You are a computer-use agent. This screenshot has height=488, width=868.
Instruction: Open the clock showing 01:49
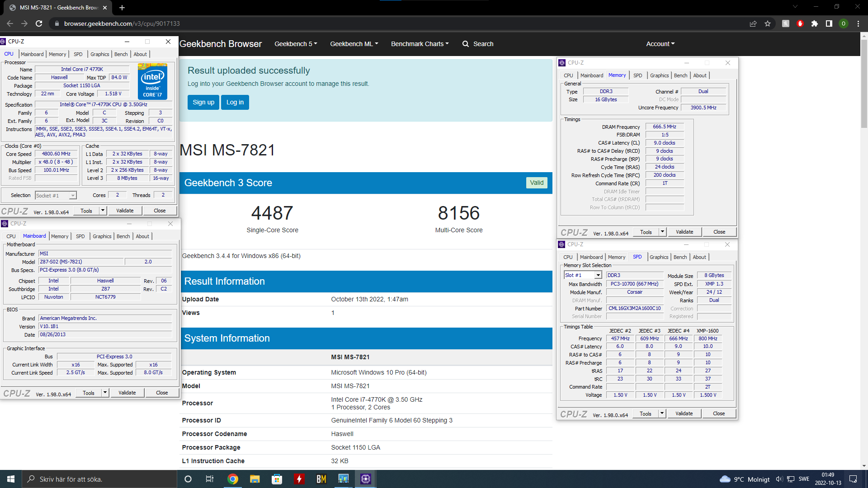click(828, 479)
